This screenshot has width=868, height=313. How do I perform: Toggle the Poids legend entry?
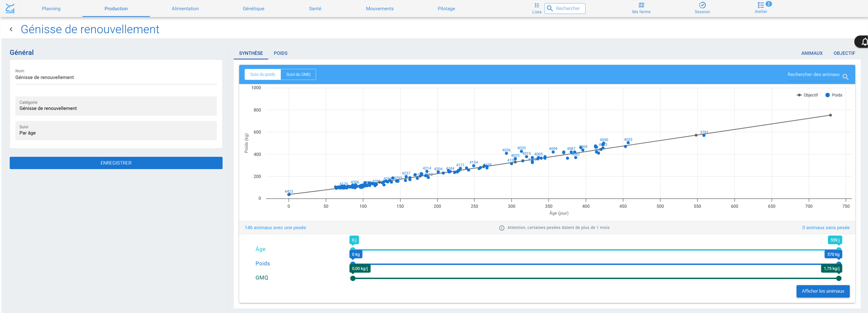click(x=834, y=95)
